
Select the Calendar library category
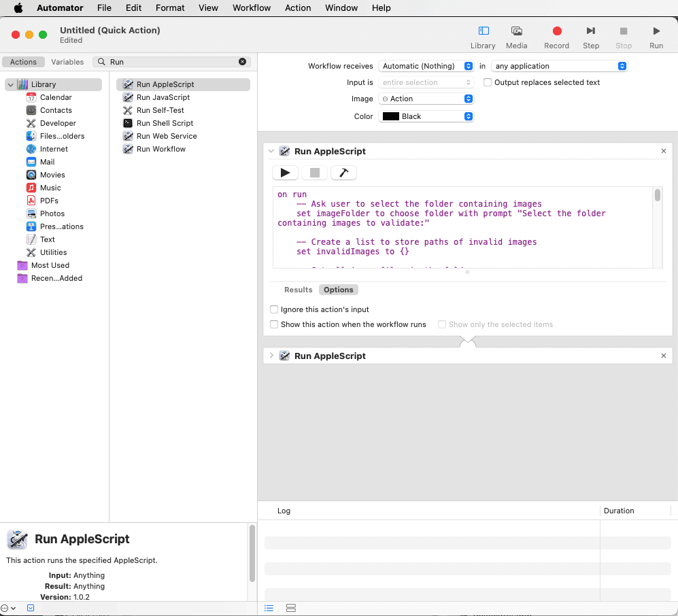[56, 97]
